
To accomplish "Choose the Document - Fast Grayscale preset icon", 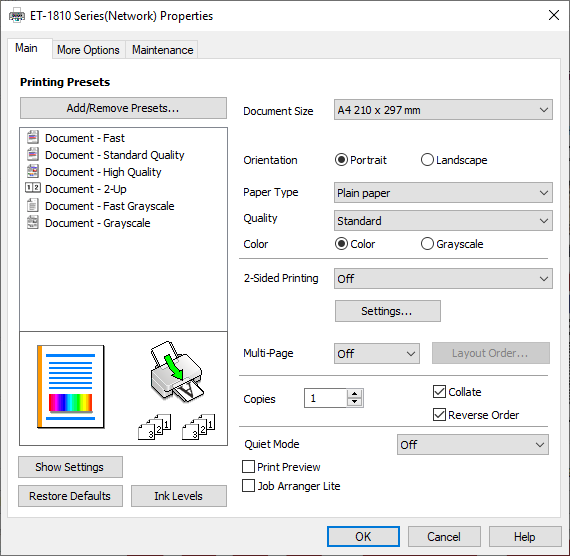I will (x=33, y=205).
